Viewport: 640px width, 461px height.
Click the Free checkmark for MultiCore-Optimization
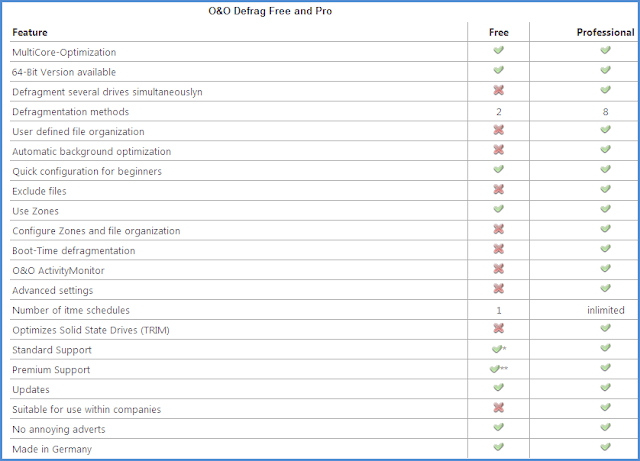(x=498, y=50)
